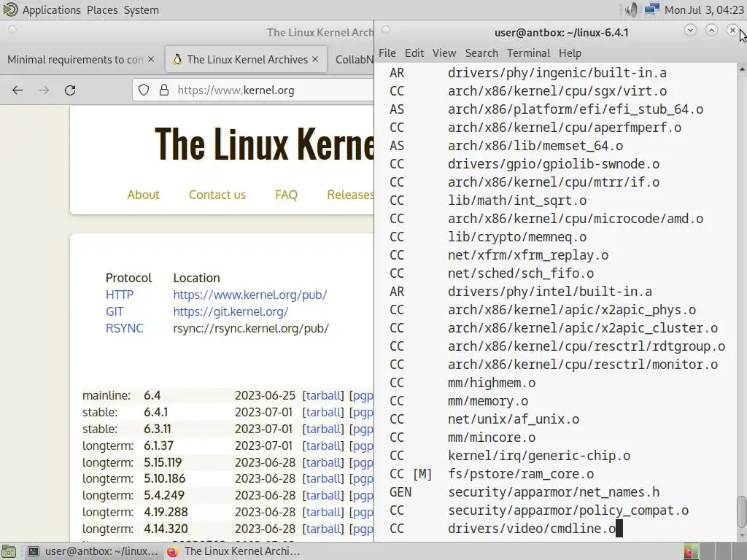The height and width of the screenshot is (560, 747).
Task: Open the Contact us link
Action: coord(217,195)
